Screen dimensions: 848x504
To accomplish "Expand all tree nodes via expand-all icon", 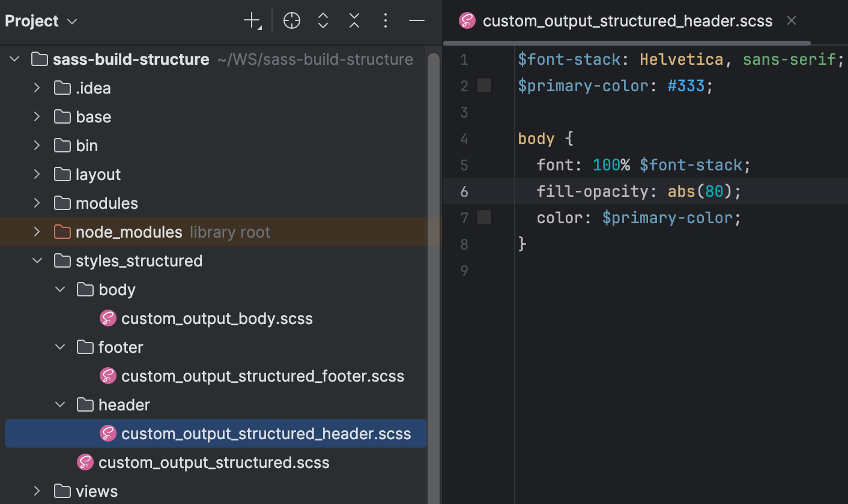I will pyautogui.click(x=323, y=20).
